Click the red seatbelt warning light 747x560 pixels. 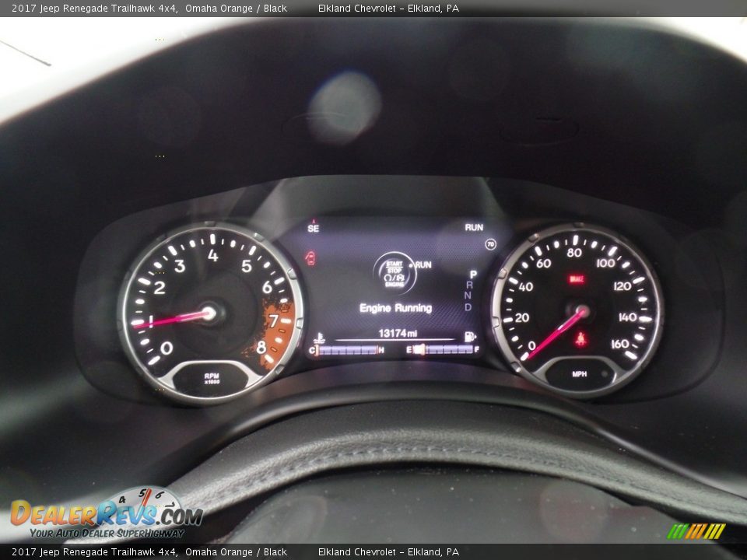580,339
